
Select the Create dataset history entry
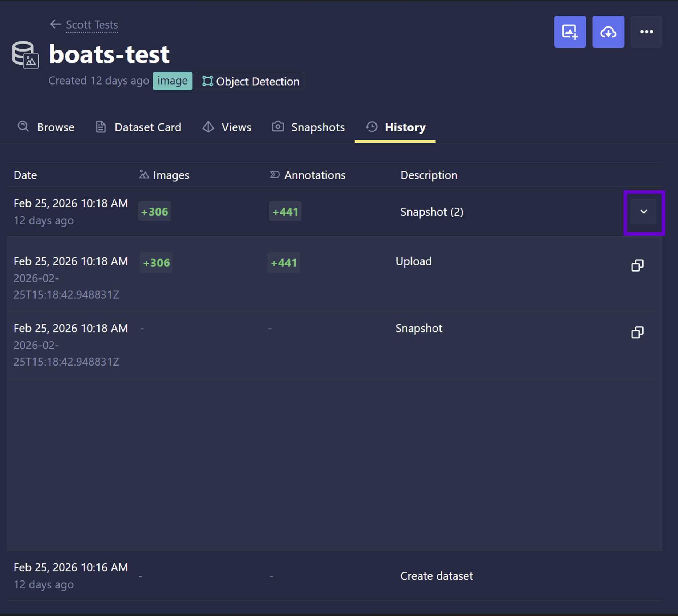coord(436,576)
